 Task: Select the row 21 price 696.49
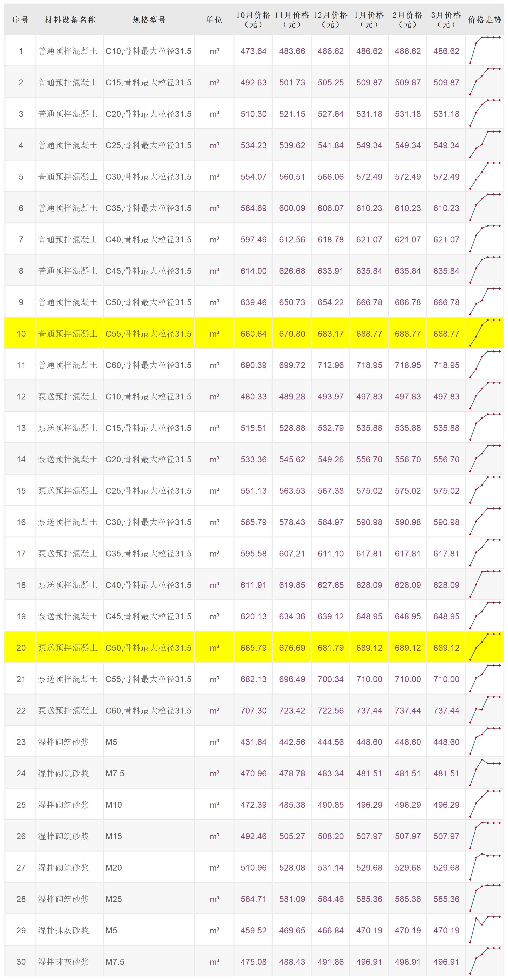pyautogui.click(x=292, y=679)
